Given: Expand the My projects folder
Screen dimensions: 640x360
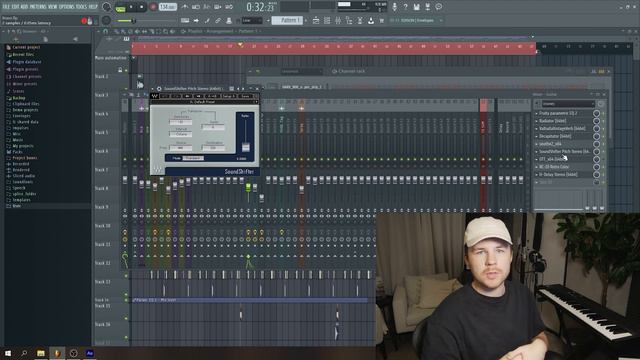Looking at the screenshot, I should pyautogui.click(x=23, y=146).
